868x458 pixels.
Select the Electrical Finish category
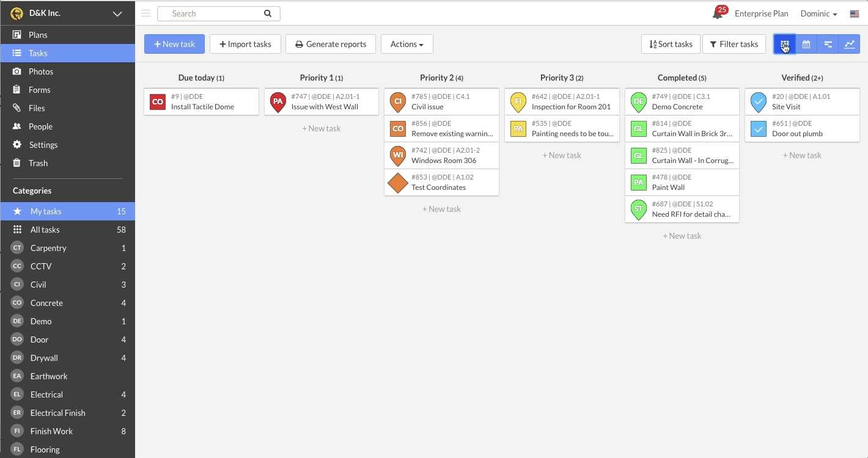click(x=67, y=413)
